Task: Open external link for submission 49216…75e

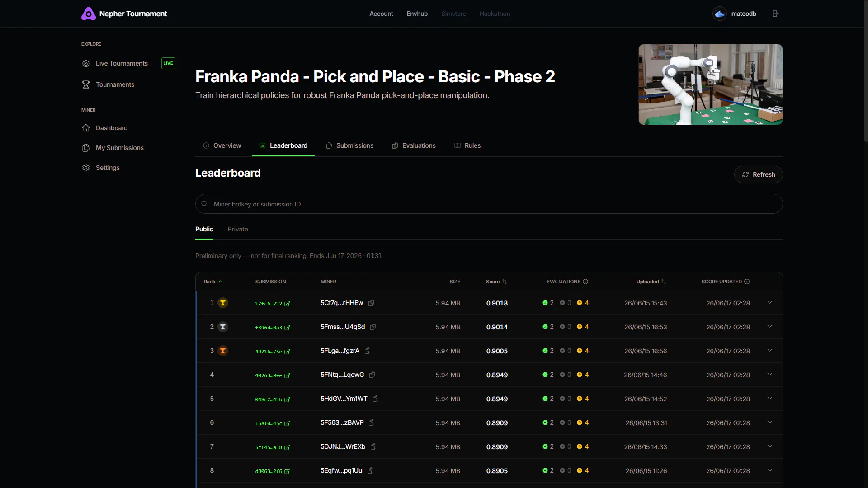Action: click(287, 352)
